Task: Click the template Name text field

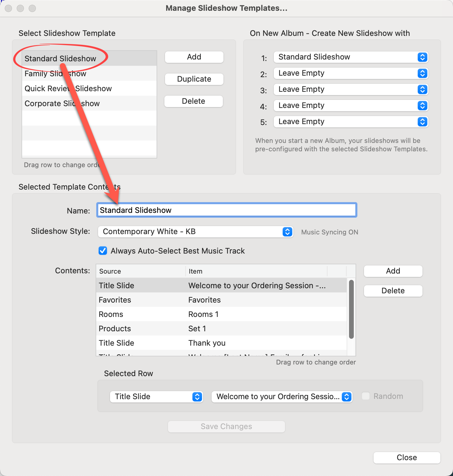Action: [227, 210]
